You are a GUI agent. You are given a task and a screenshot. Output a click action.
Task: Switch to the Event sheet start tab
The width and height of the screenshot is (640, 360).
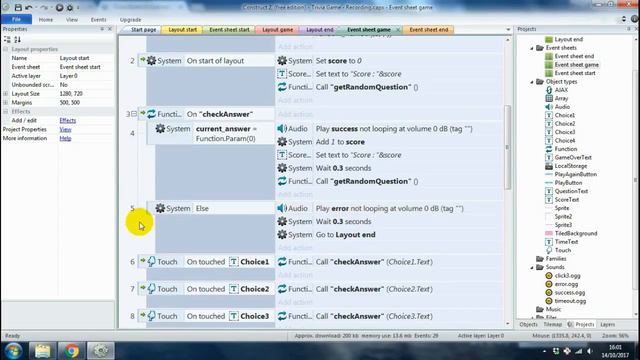click(229, 30)
